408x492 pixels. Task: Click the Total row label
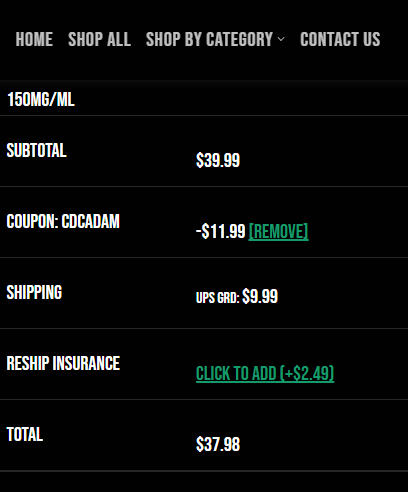click(x=25, y=434)
